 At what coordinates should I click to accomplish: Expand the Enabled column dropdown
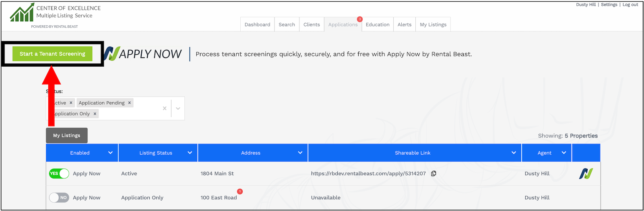tap(110, 153)
